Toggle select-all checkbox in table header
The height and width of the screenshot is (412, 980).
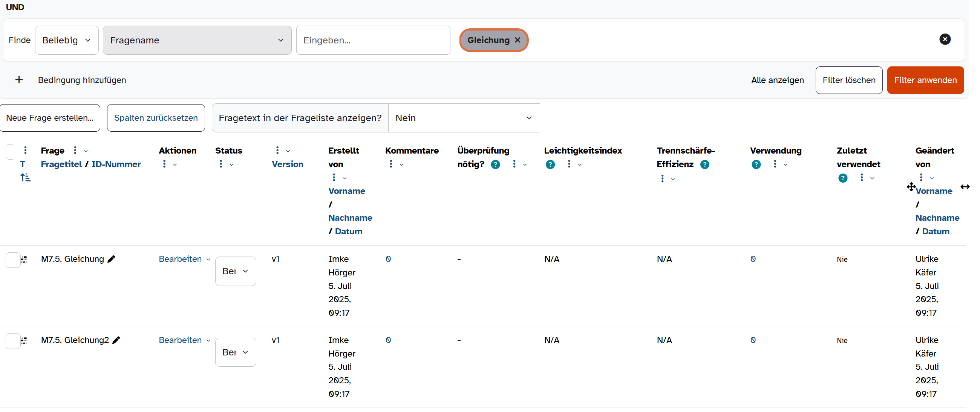(x=10, y=152)
